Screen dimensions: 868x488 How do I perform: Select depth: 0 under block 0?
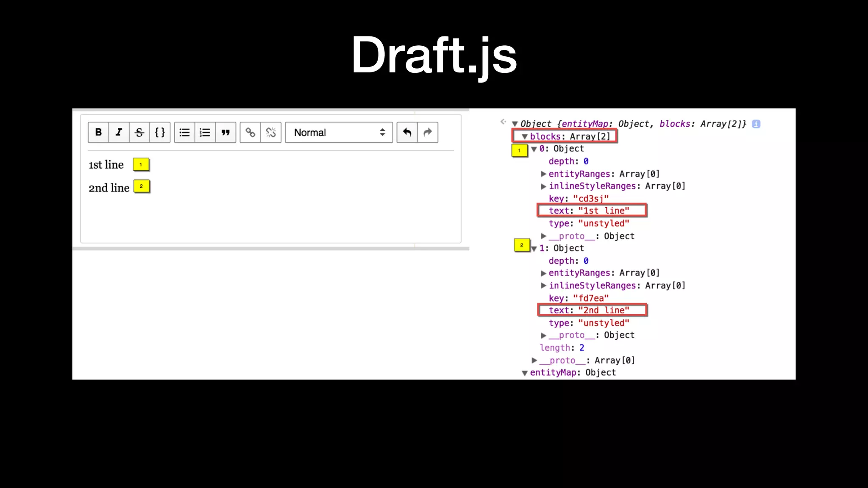click(x=568, y=161)
